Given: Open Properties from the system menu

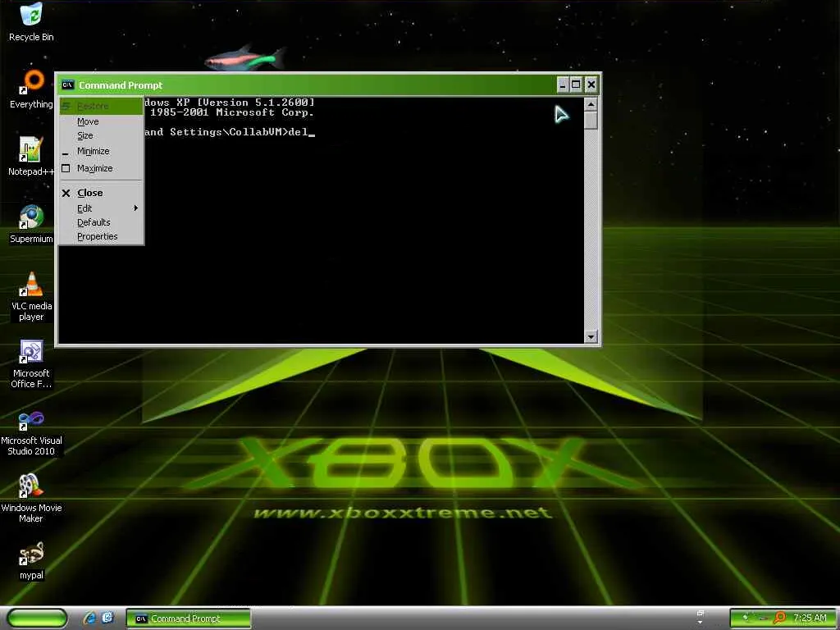Looking at the screenshot, I should point(101,237).
